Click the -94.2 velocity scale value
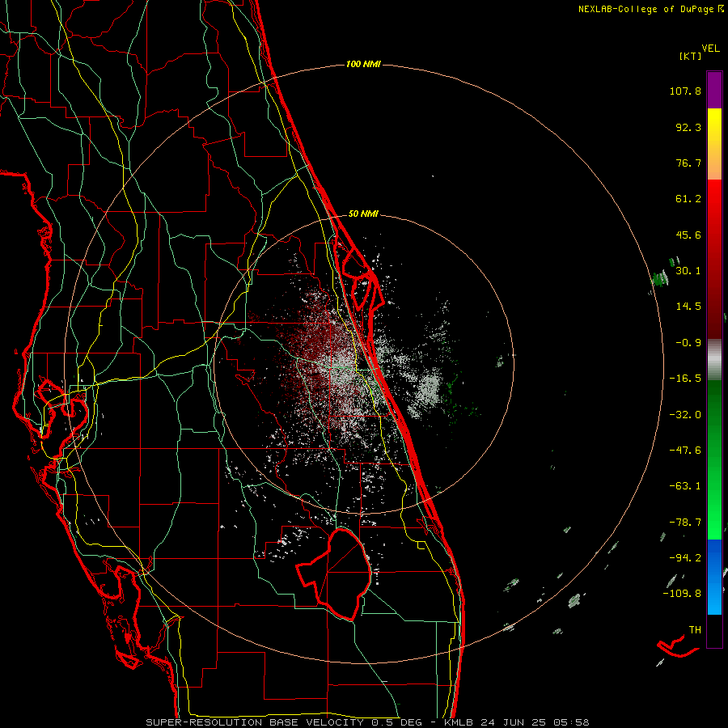 click(685, 557)
